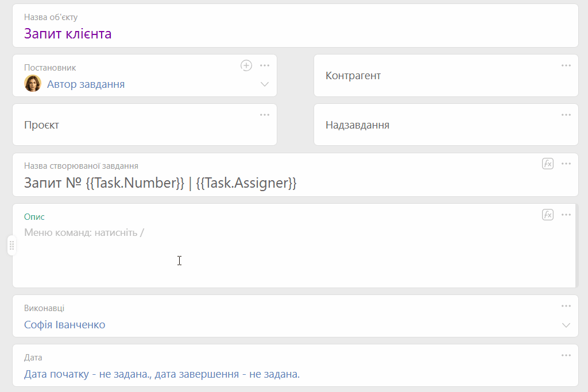Click the fx formula icon in task name field

547,164
